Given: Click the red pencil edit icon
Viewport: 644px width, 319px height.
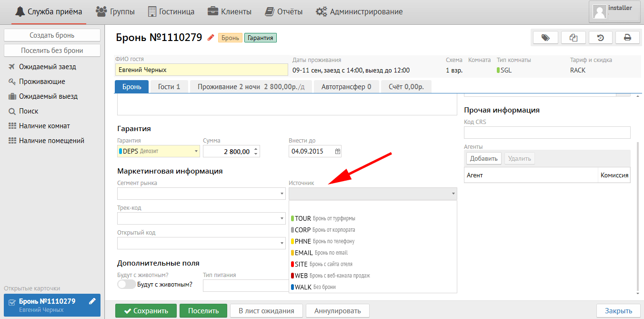Looking at the screenshot, I should [x=211, y=38].
